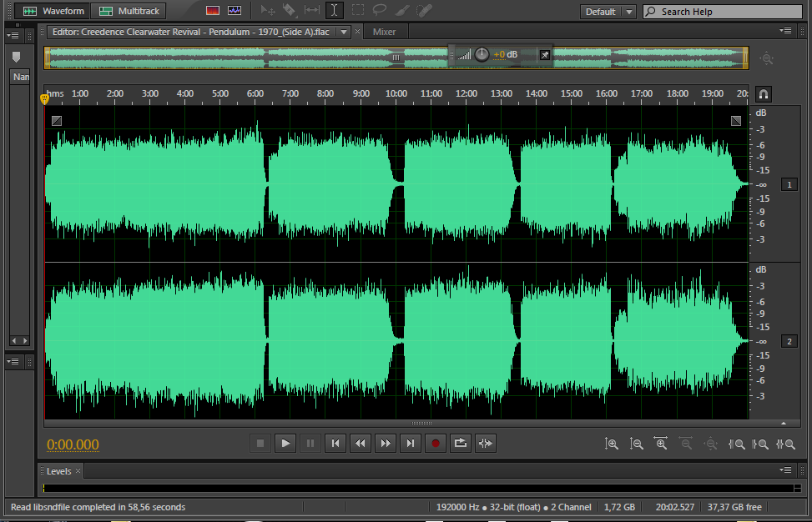Click the playhead marker at start
This screenshot has height=522, width=812.
[x=44, y=98]
